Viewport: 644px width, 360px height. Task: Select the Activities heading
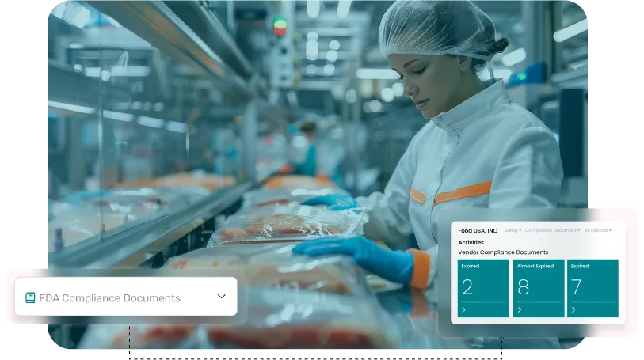pyautogui.click(x=471, y=242)
